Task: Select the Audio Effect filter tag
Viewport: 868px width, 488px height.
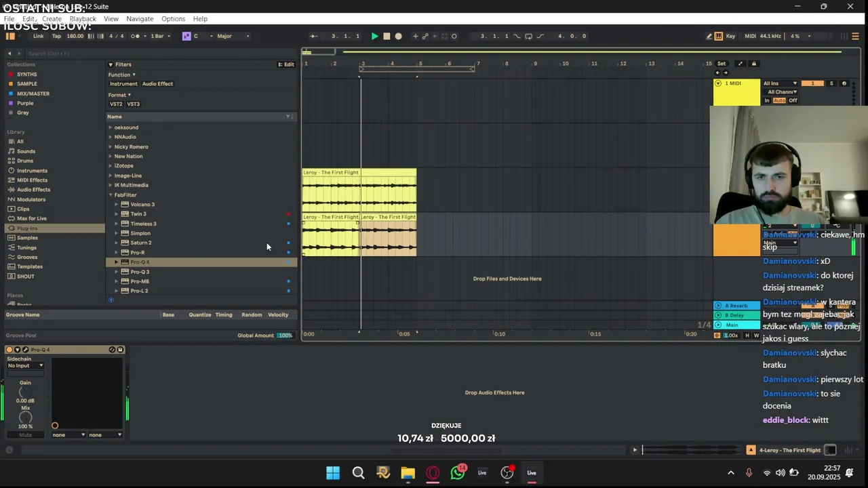Action: pyautogui.click(x=157, y=83)
